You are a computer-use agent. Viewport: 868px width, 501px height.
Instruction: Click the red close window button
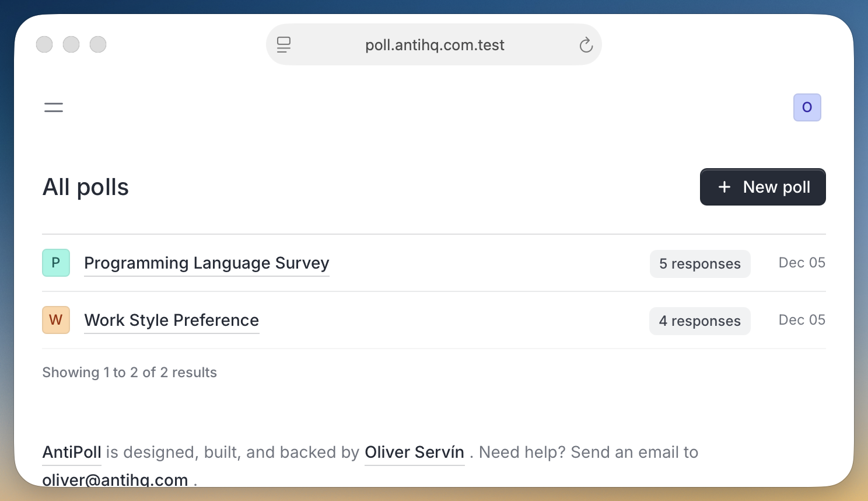click(x=44, y=44)
